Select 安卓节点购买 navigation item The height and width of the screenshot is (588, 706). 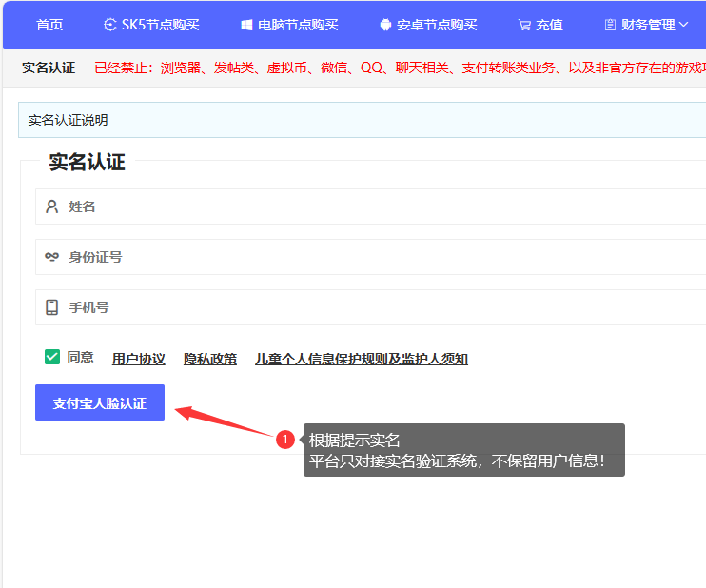pyautogui.click(x=437, y=25)
